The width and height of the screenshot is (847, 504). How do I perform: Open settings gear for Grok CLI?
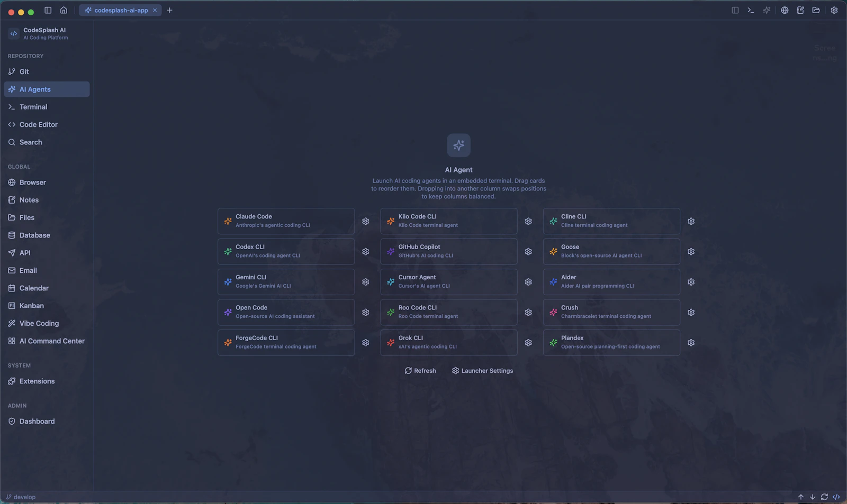(528, 343)
